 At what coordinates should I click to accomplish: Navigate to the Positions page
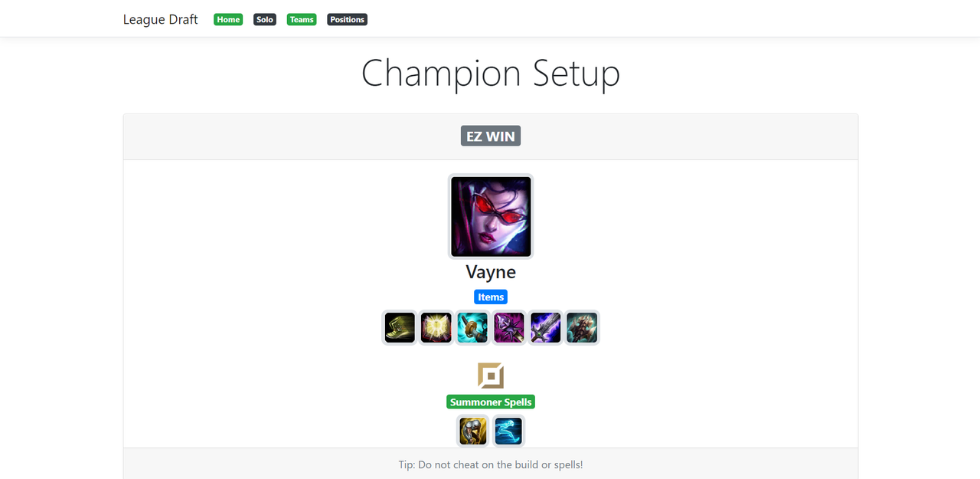[x=348, y=19]
